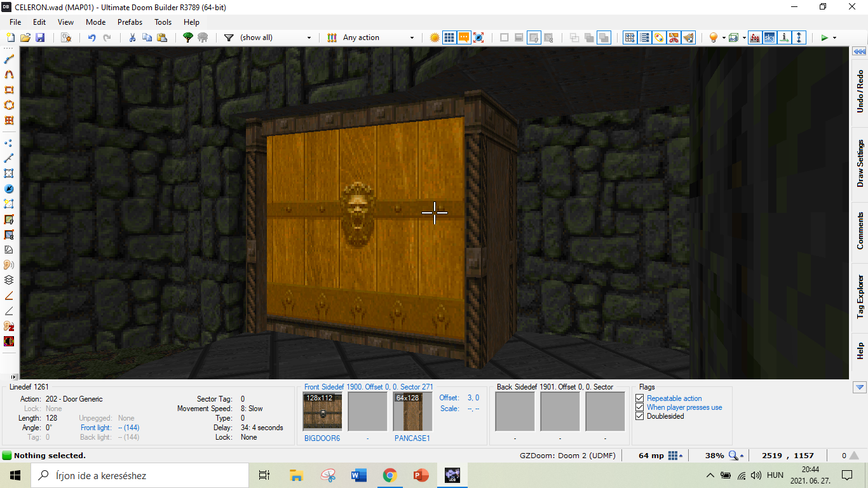868x488 pixels.
Task: Open the Edit menu
Action: [x=39, y=22]
